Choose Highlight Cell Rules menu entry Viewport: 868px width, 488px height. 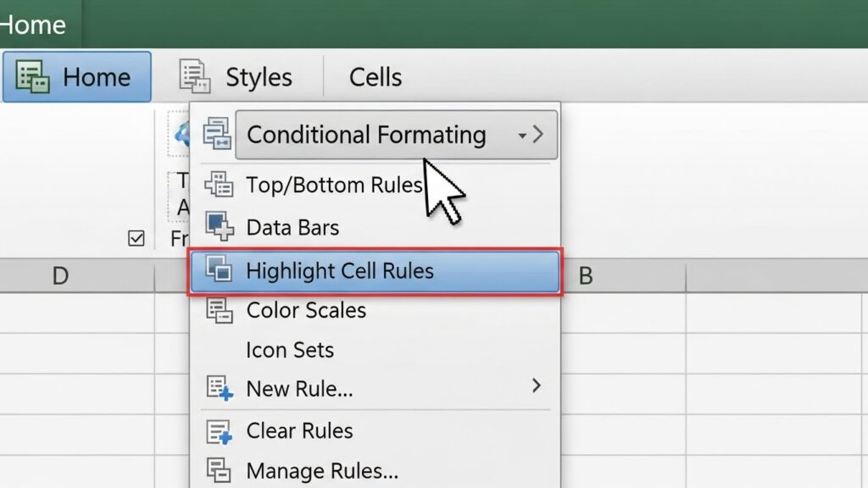(x=339, y=271)
